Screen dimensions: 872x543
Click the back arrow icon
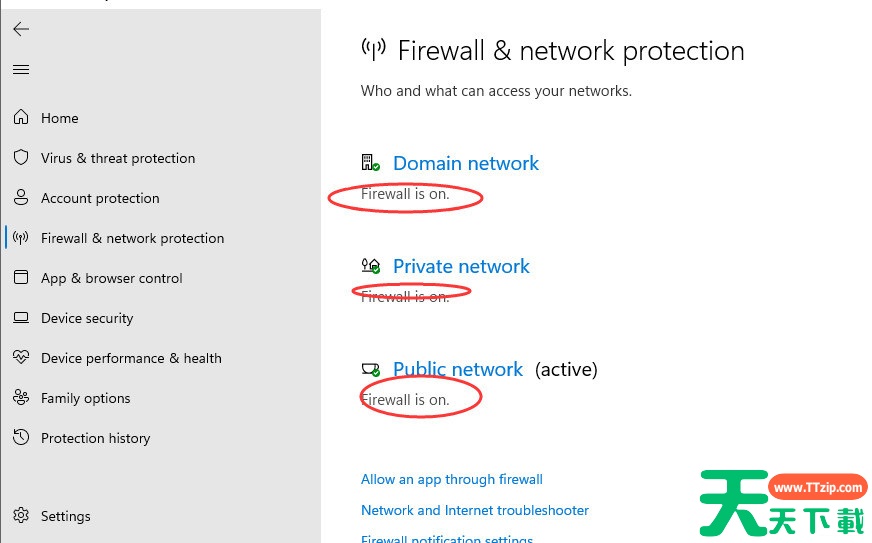tap(21, 29)
